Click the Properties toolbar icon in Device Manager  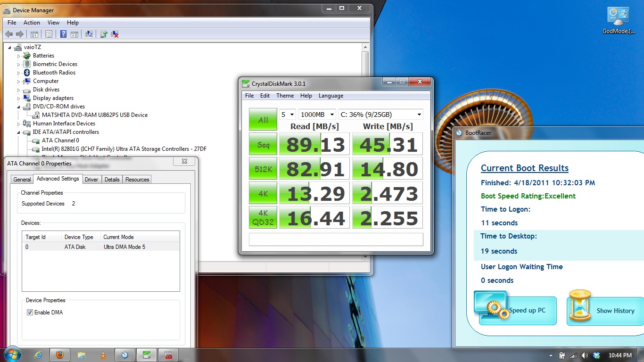coord(49,34)
